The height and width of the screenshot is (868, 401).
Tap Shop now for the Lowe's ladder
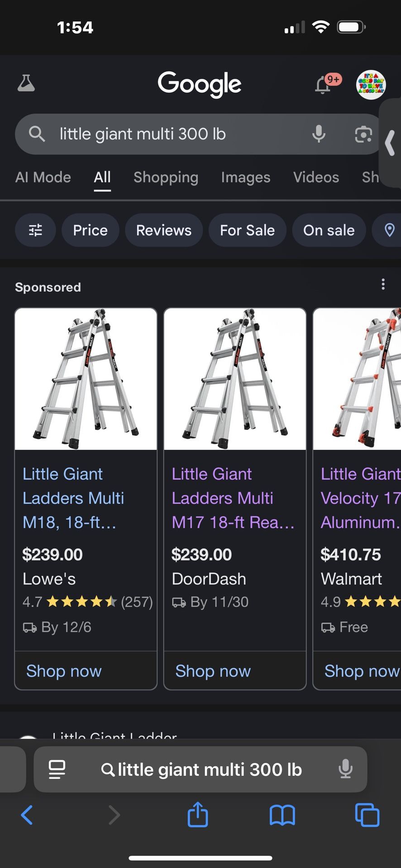tap(63, 671)
